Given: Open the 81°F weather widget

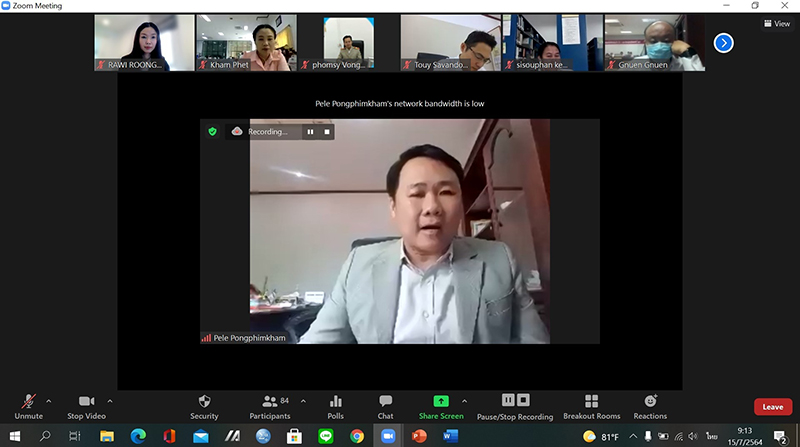Looking at the screenshot, I should (601, 436).
